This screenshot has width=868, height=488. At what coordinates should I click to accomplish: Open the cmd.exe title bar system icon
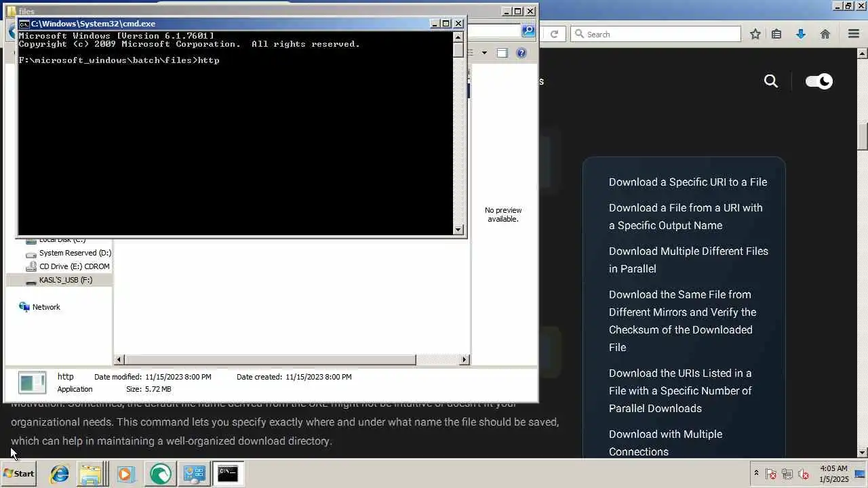[24, 24]
